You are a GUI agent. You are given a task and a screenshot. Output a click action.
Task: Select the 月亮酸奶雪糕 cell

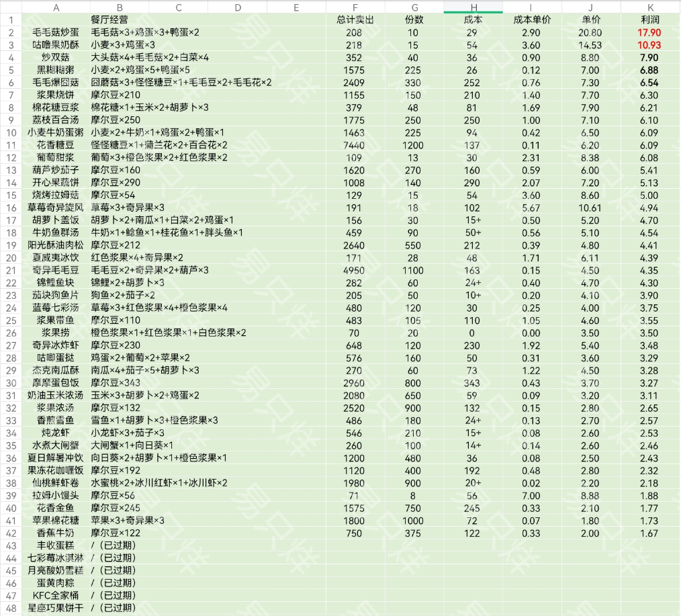tap(56, 571)
